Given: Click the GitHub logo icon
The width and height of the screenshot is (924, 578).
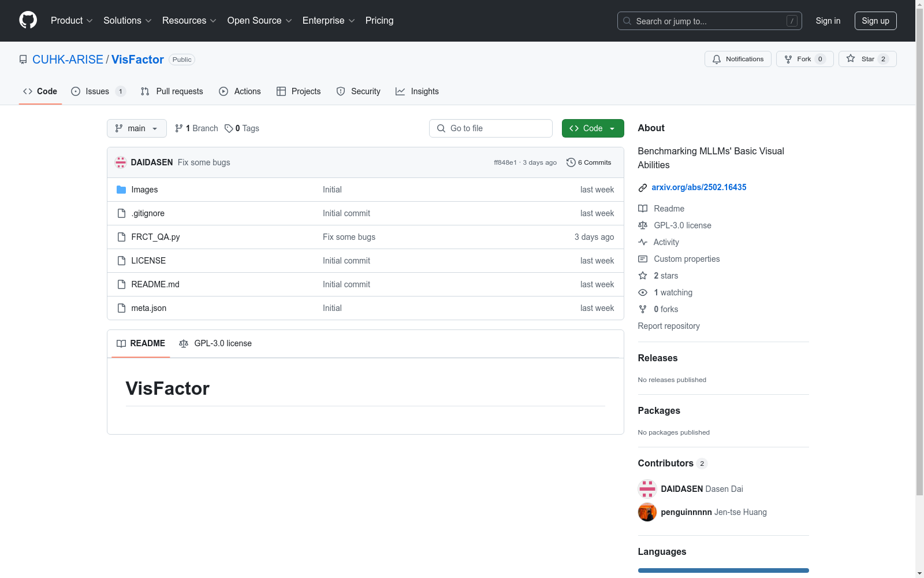Looking at the screenshot, I should click(28, 20).
